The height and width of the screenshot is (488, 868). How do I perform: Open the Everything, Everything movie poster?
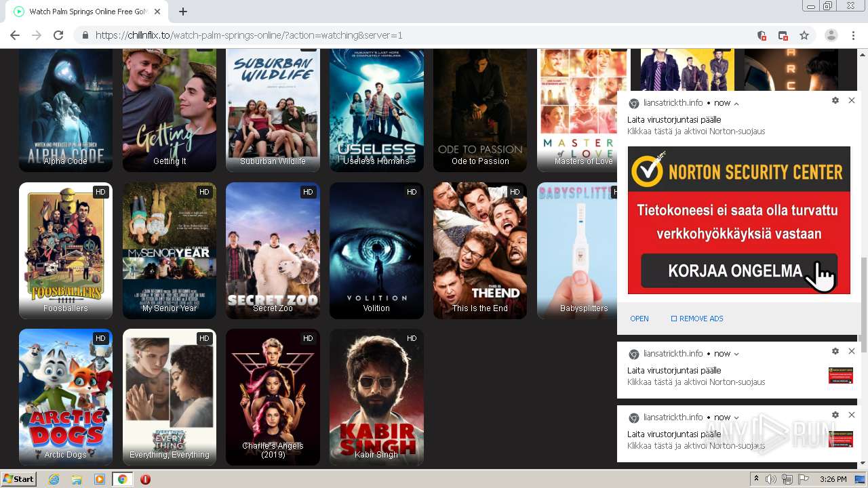pos(170,397)
